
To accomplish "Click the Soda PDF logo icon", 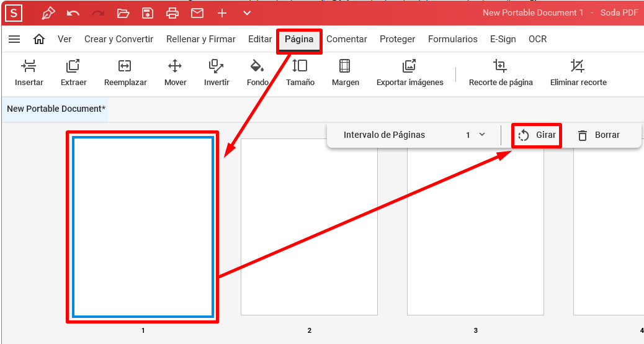I will click(14, 13).
